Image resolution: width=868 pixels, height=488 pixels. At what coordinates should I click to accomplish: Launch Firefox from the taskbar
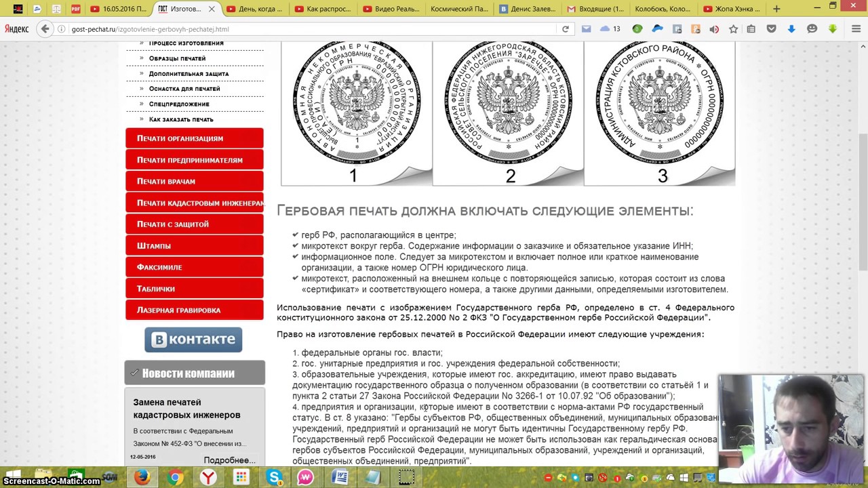[142, 478]
